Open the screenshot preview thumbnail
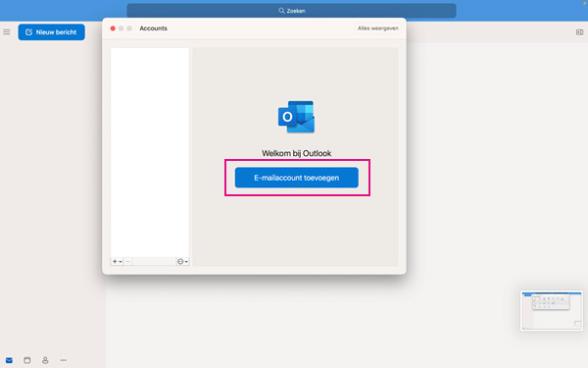 click(552, 310)
